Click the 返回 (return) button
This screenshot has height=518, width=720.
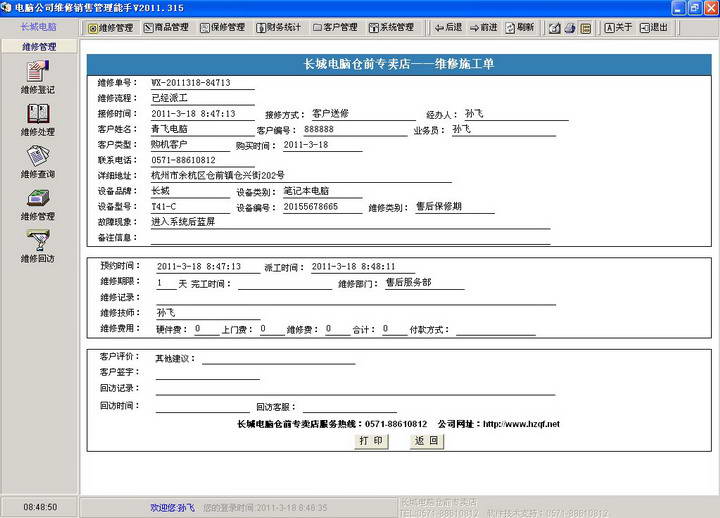pos(427,441)
